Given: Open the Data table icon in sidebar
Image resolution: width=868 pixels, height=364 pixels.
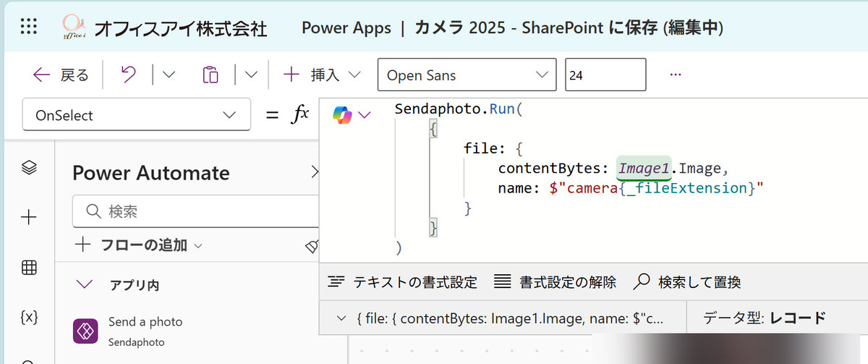Looking at the screenshot, I should pyautogui.click(x=29, y=267).
